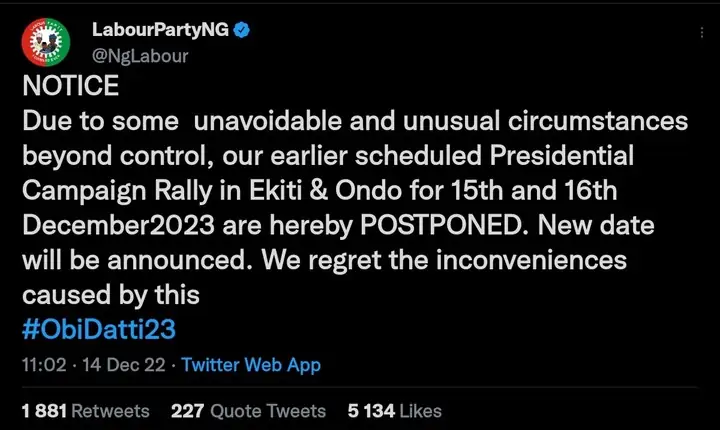View the 1 881 Retweets list
This screenshot has height=430, width=720.
(85, 411)
